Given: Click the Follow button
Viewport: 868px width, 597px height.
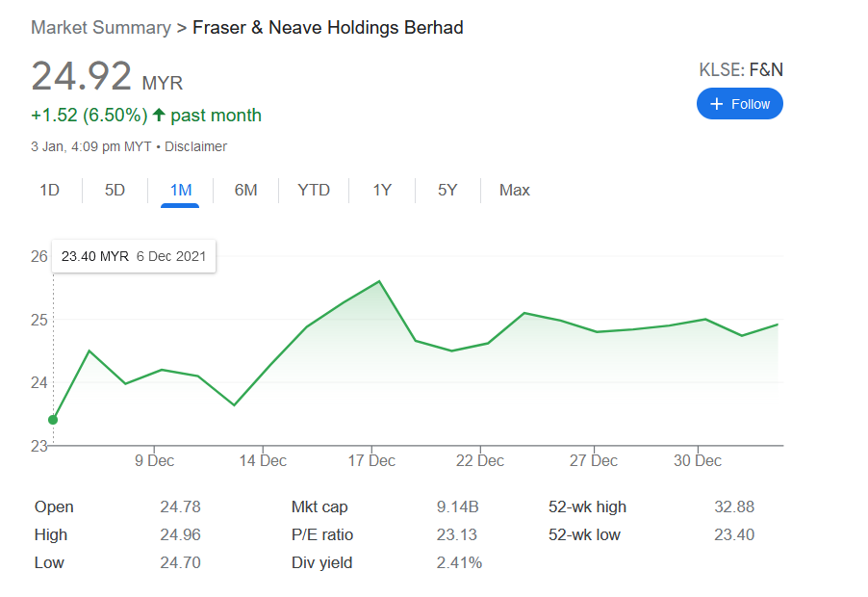Looking at the screenshot, I should [x=740, y=104].
